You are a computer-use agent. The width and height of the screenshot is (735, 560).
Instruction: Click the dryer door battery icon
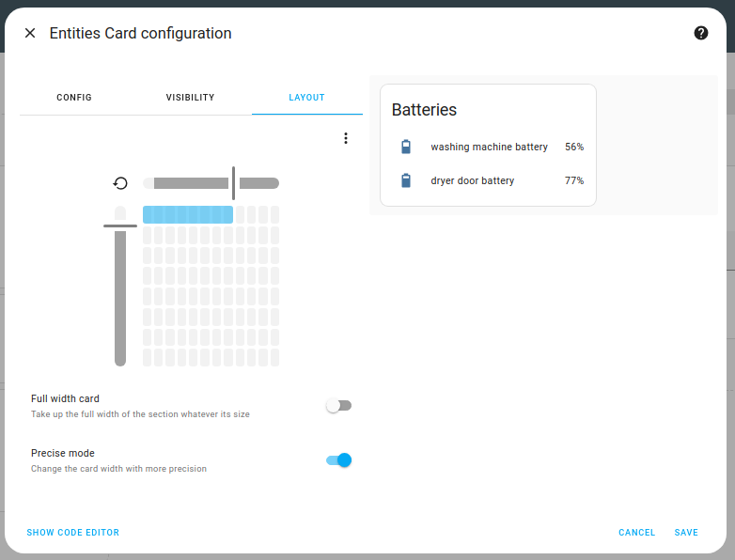[406, 180]
